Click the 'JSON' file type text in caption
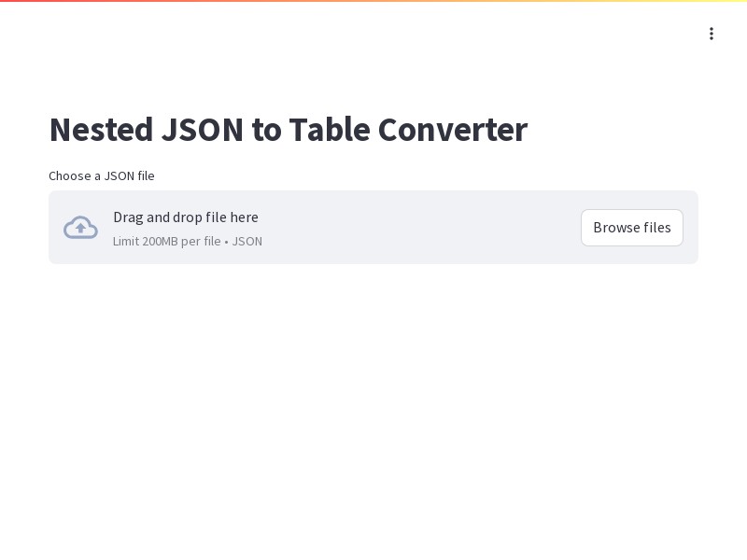 247,242
